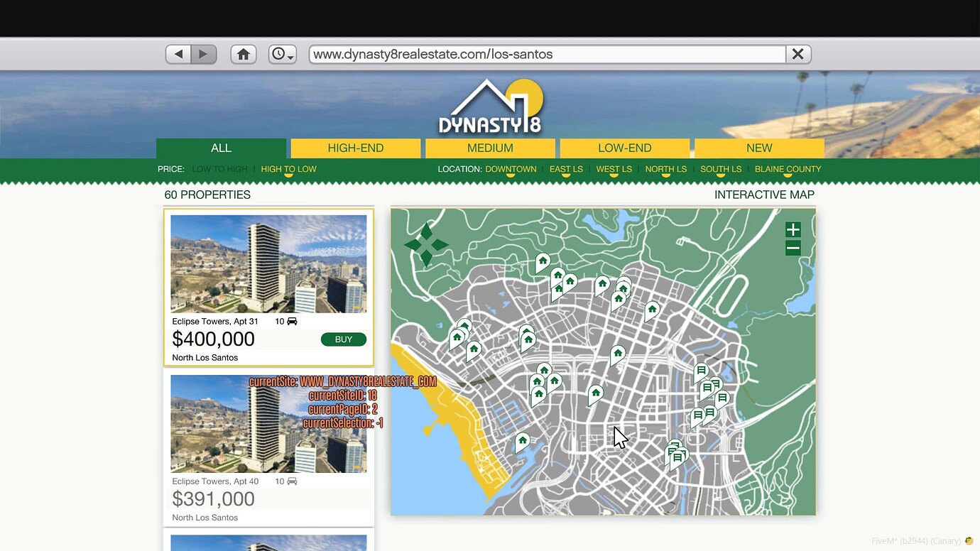Sort price HIGH TO LOW

[x=288, y=169]
